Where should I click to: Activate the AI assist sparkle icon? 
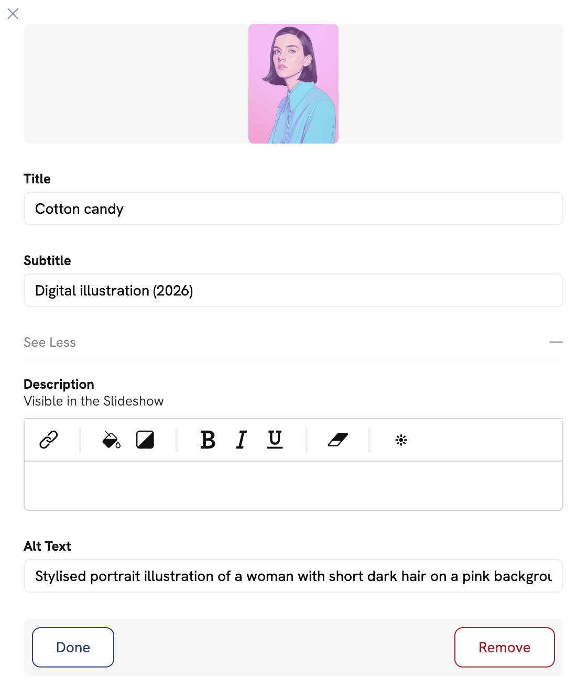[401, 440]
